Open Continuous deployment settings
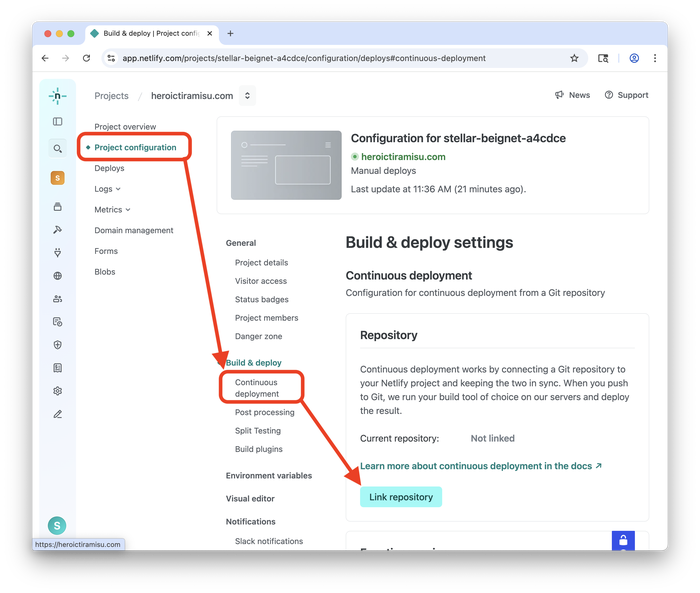 click(x=257, y=388)
